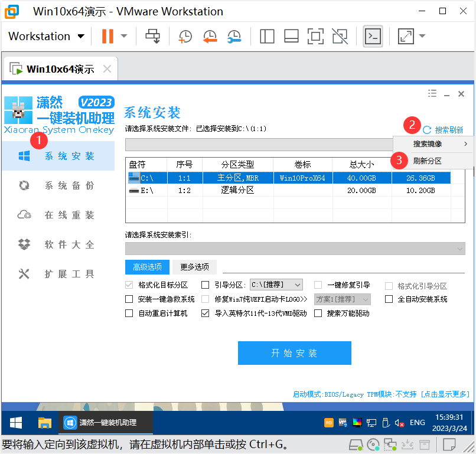Switch to the 更多选项 tab
Screen dimensions: 476x454
[194, 267]
